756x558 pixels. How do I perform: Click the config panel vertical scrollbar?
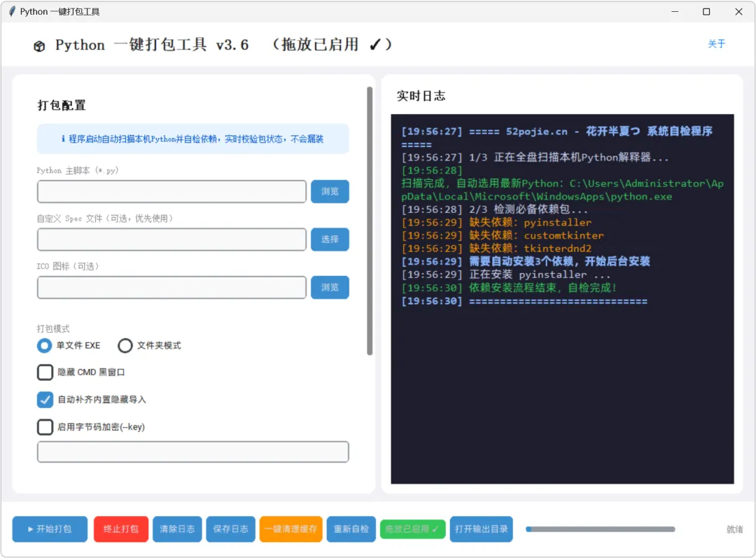(x=370, y=221)
